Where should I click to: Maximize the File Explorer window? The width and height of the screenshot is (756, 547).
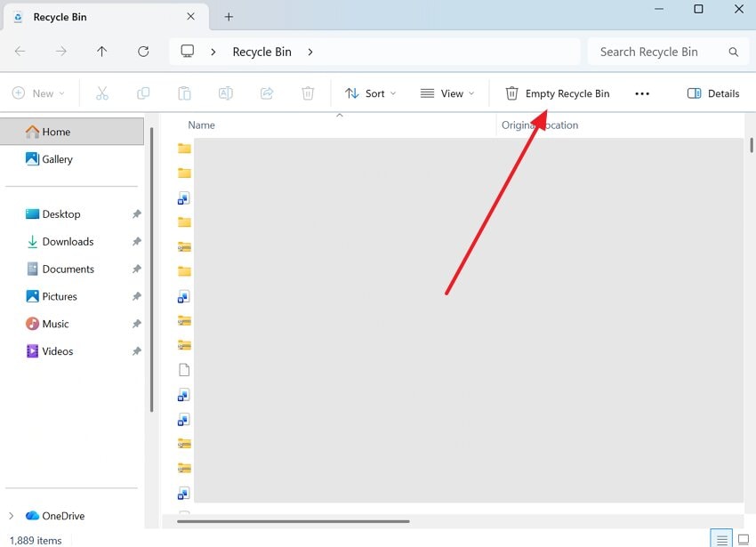point(698,9)
